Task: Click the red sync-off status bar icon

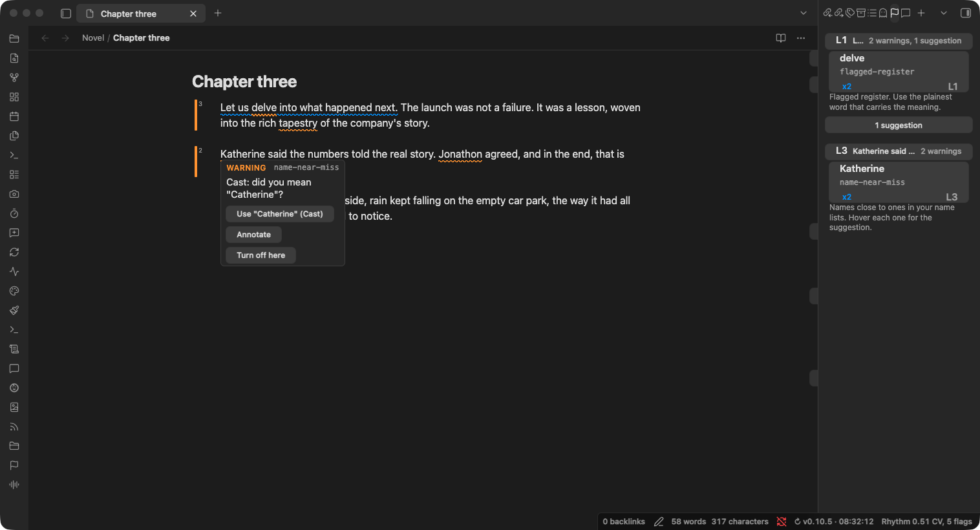Action: [782, 522]
